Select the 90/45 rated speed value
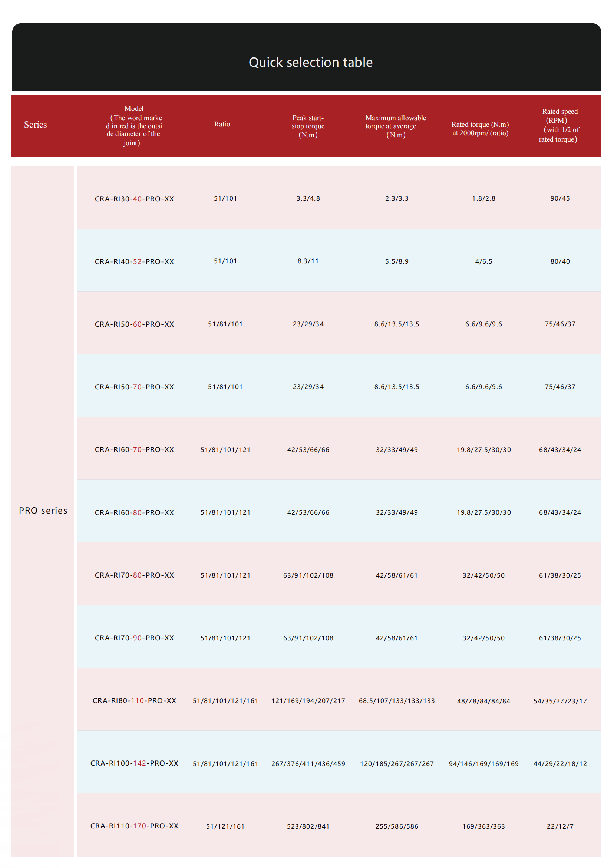 560,198
